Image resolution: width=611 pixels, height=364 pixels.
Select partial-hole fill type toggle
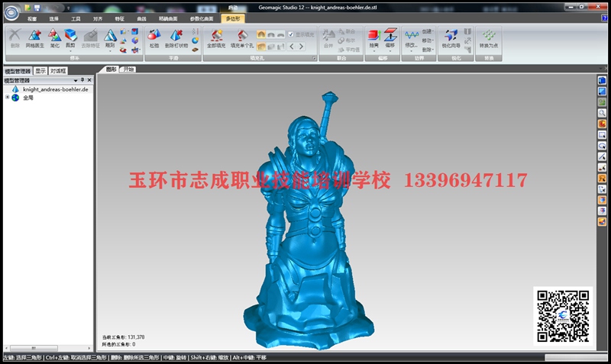(271, 47)
